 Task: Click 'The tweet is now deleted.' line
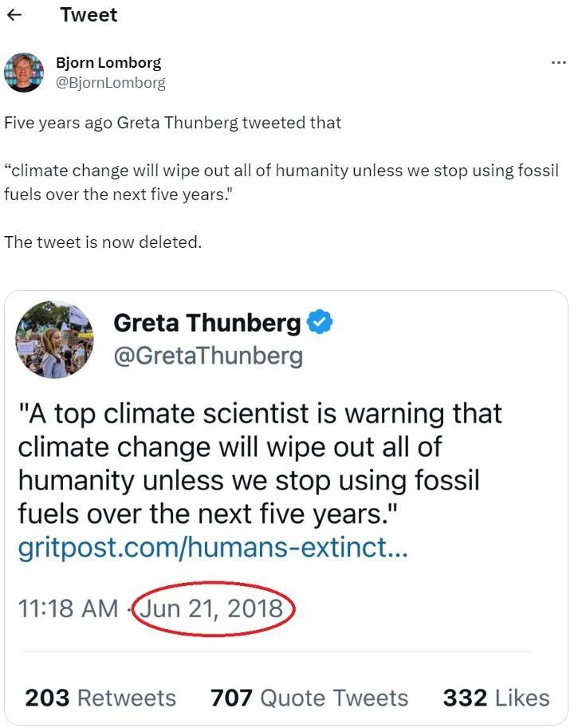[x=103, y=242]
